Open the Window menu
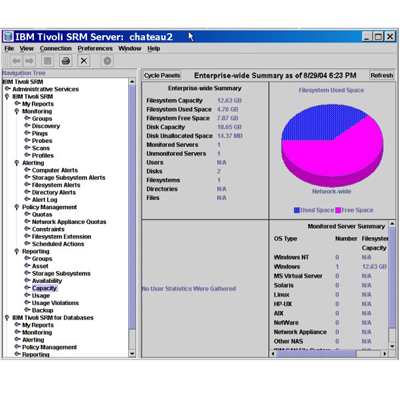This screenshot has width=400, height=400. pos(130,49)
